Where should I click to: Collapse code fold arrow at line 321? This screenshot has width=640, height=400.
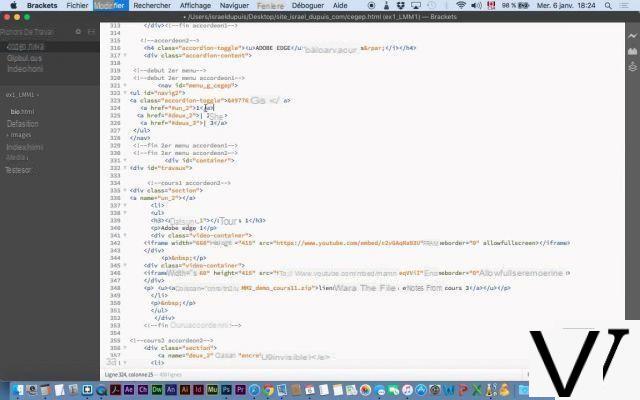tap(125, 85)
